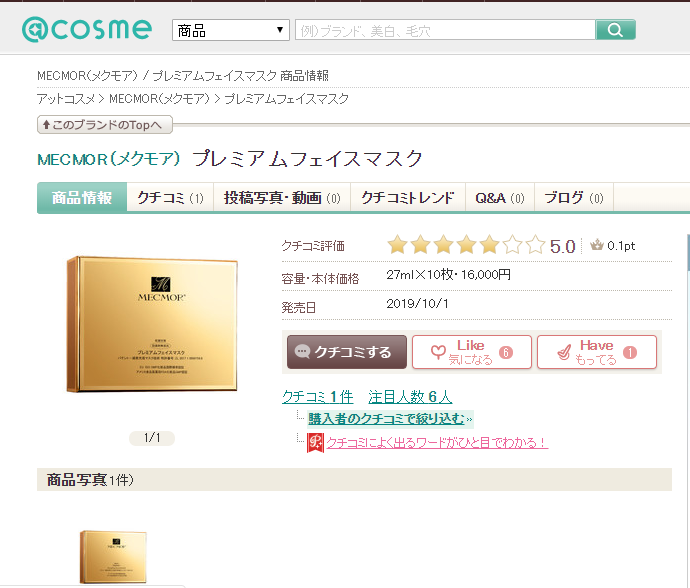Click the heart icon in Like button
This screenshot has width=690, height=588.
pos(438,352)
